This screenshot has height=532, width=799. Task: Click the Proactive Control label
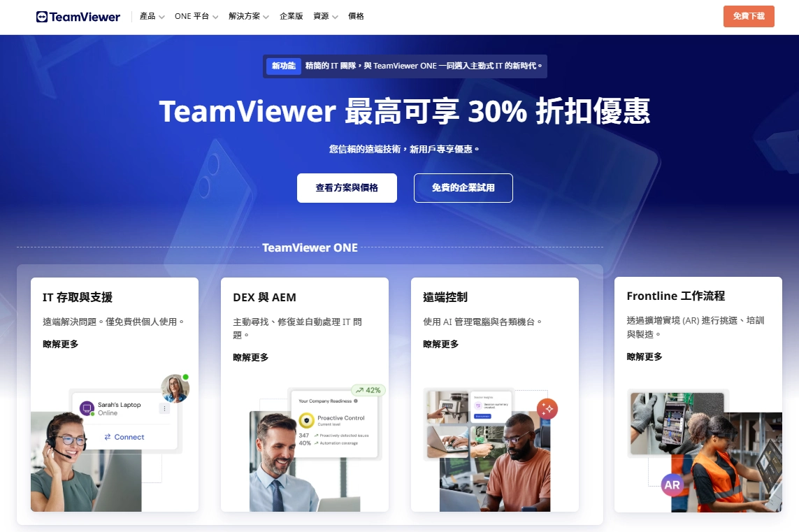click(341, 418)
